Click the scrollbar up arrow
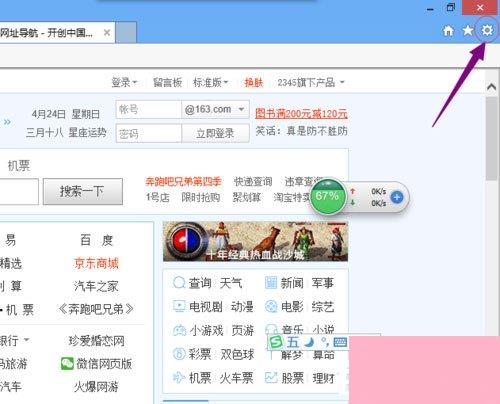 tap(491, 87)
